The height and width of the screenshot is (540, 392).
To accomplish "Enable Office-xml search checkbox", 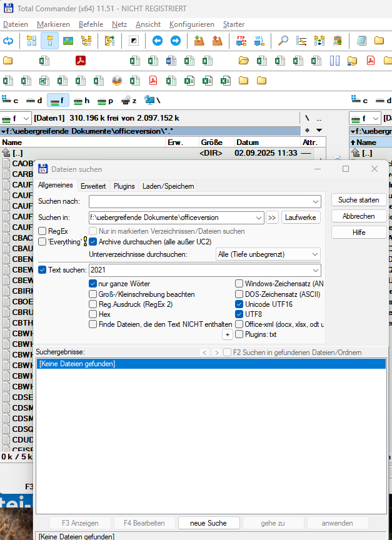I will (239, 324).
